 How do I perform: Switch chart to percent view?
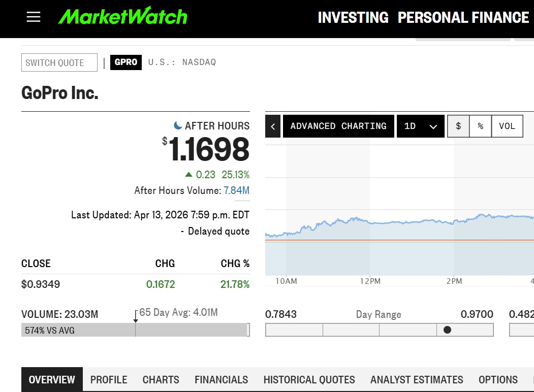pyautogui.click(x=480, y=126)
